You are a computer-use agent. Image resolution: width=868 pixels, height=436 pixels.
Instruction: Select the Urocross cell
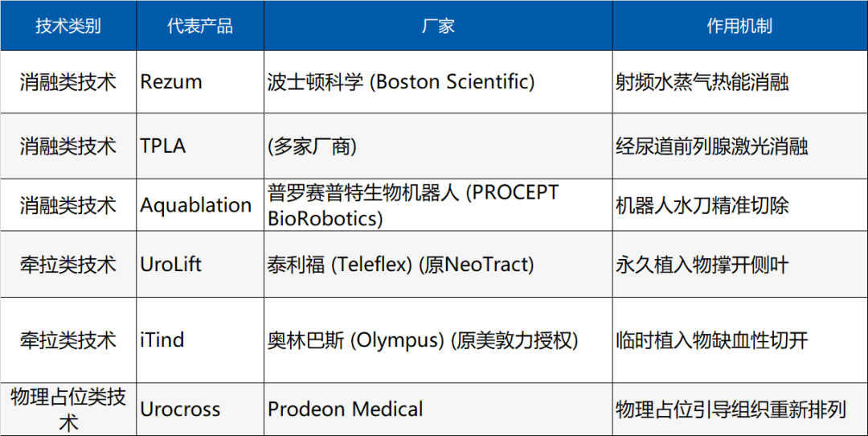click(x=200, y=409)
